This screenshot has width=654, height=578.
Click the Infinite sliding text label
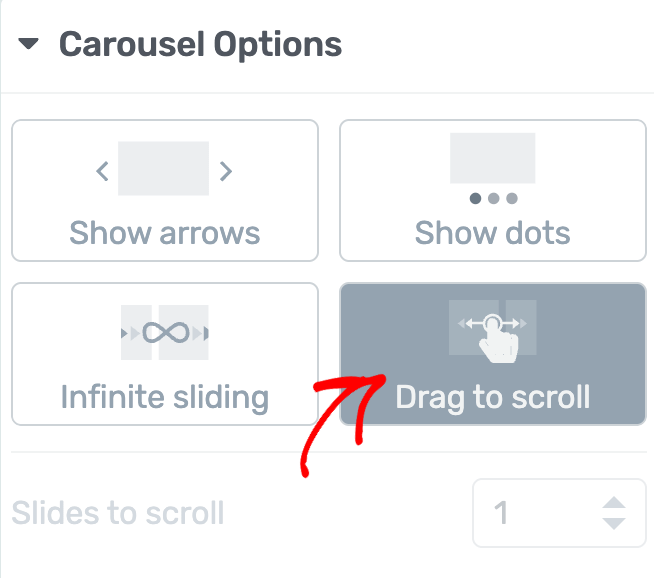click(x=165, y=398)
